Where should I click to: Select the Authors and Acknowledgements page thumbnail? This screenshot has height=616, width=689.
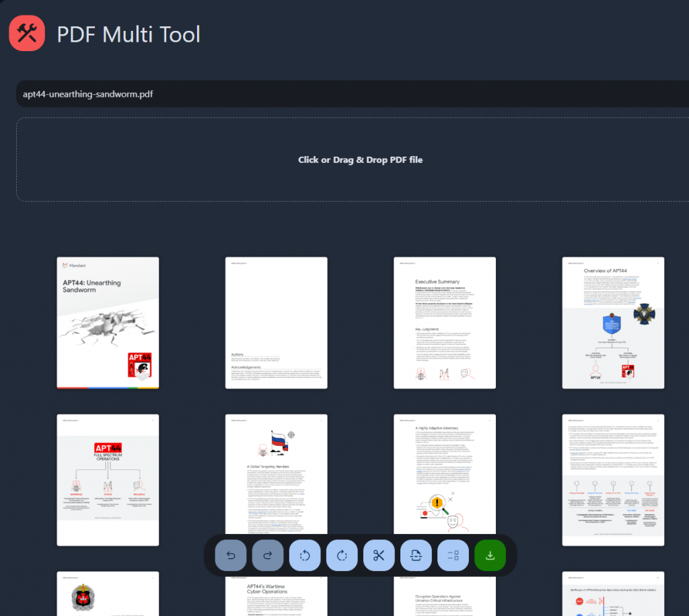277,323
